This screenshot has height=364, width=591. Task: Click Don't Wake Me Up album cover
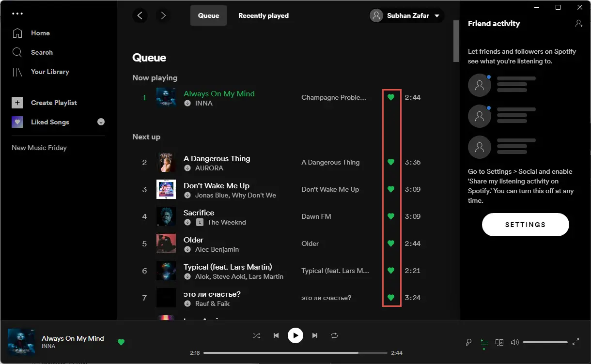166,189
